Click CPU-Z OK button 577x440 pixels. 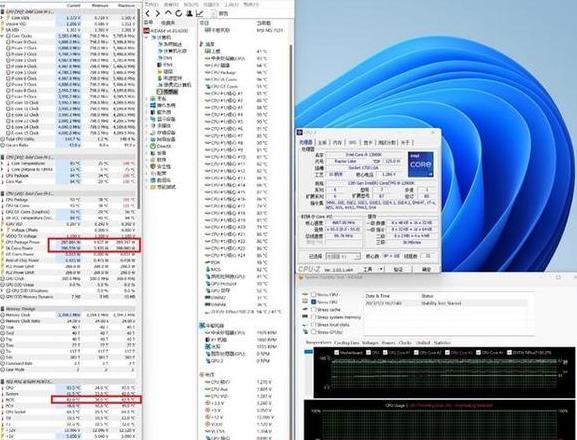426,269
